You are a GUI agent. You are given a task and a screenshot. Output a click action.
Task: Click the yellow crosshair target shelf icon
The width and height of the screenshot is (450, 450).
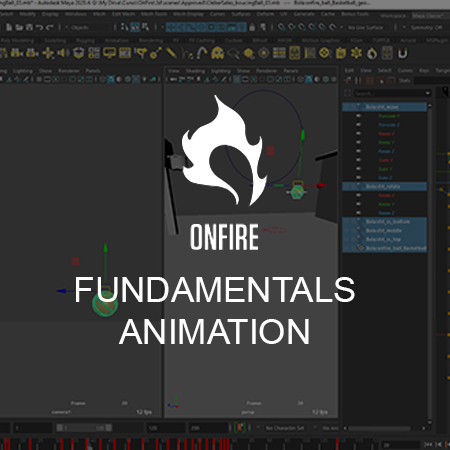click(325, 53)
